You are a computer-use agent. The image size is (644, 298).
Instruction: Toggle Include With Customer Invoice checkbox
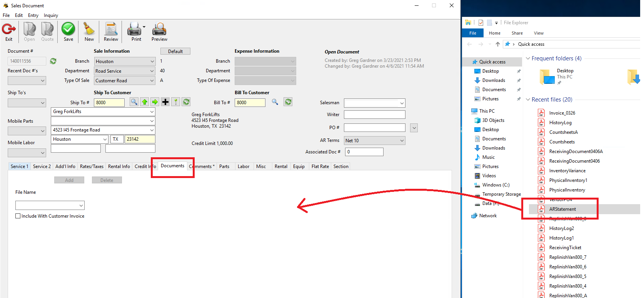click(x=18, y=216)
